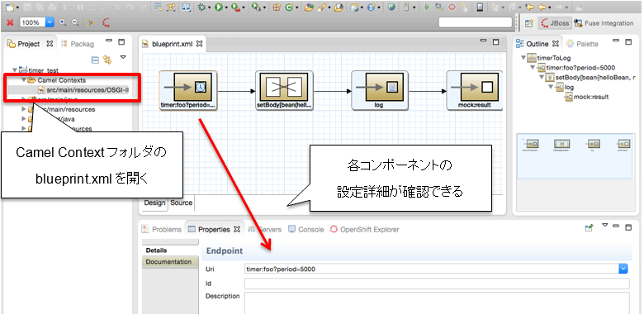
Task: Click the yellow Back navigation arrow
Action: coord(542,7)
